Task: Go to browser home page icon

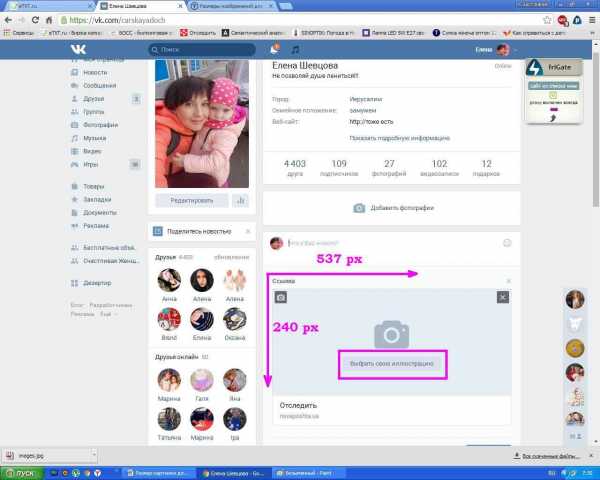Action: 49,20
